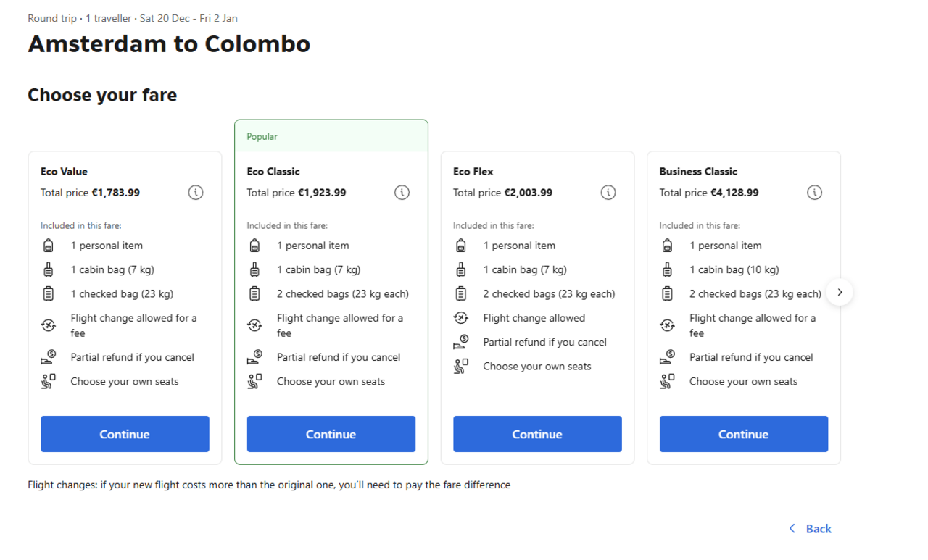Click the Eco Classic info icon
The width and height of the screenshot is (928, 560).
(x=402, y=193)
